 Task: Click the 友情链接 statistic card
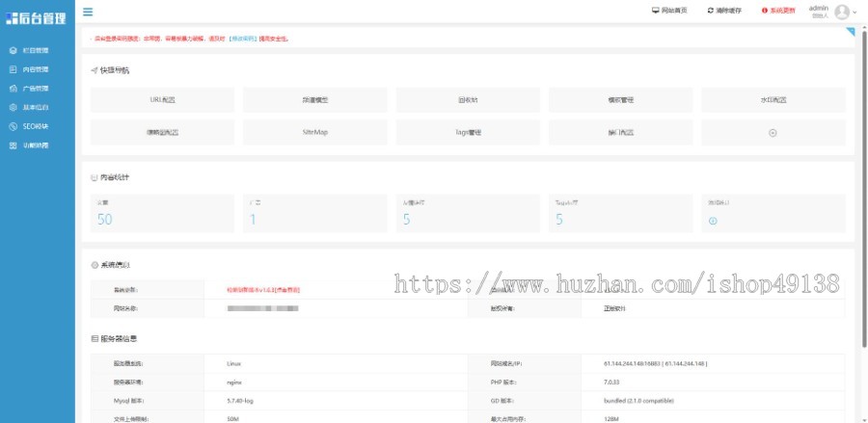(468, 213)
